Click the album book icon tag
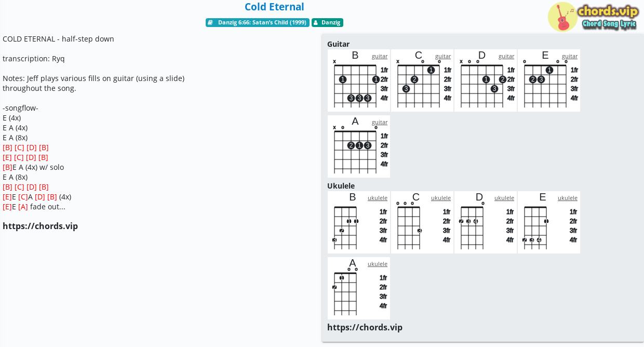 (210, 23)
